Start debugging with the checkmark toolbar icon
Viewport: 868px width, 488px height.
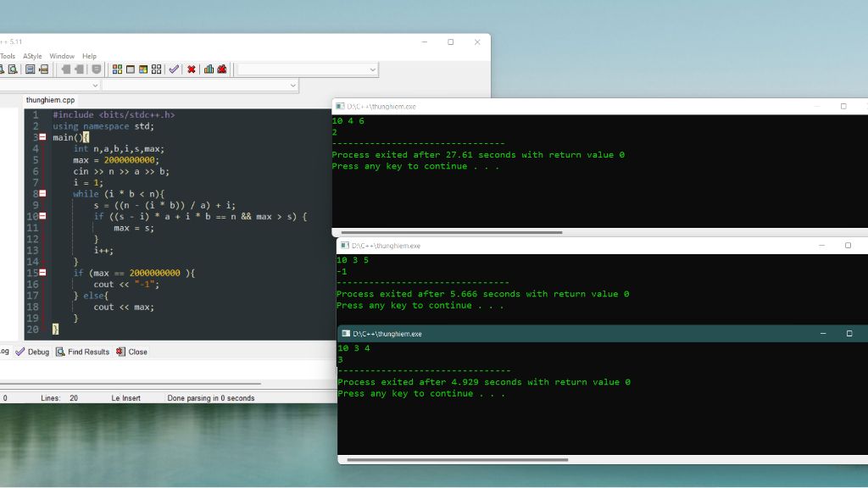click(x=174, y=69)
